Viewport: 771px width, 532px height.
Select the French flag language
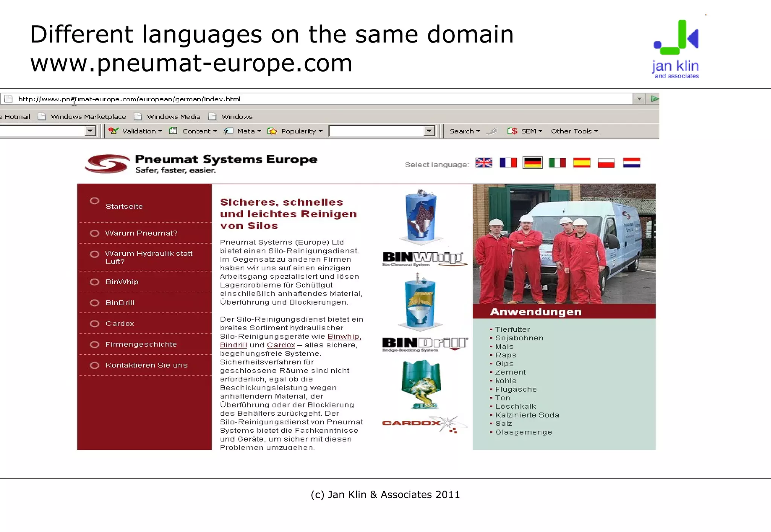[508, 163]
